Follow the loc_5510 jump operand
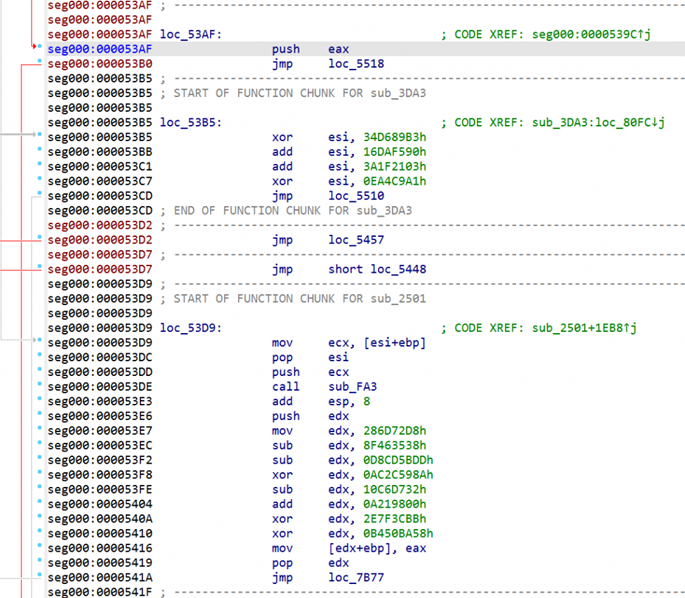Screen dimensions: 685x598 pos(355,196)
